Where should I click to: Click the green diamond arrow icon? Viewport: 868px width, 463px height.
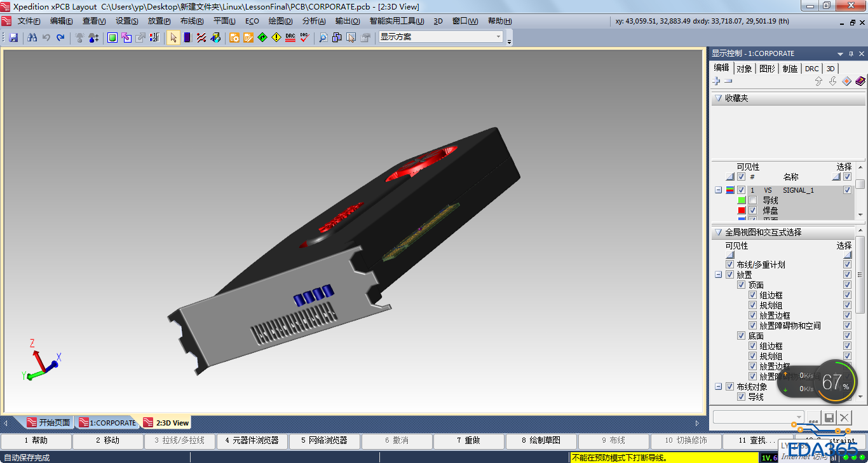[262, 38]
